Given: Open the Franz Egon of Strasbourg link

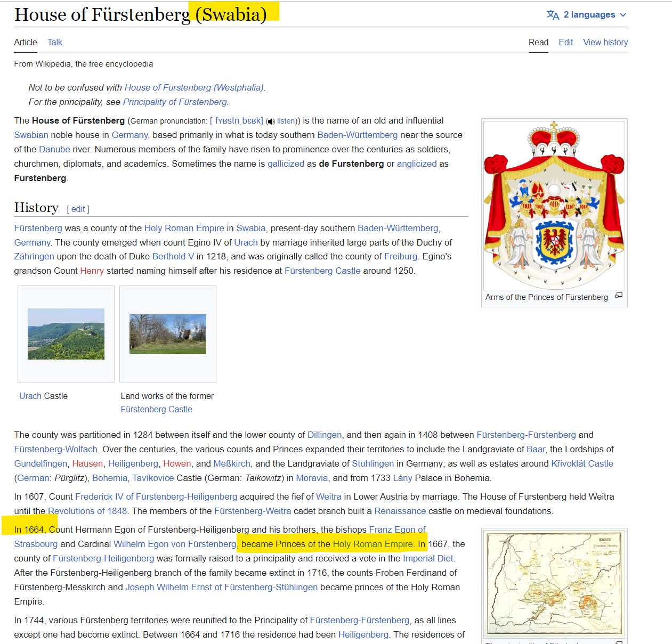Looking at the screenshot, I should pyautogui.click(x=397, y=529).
